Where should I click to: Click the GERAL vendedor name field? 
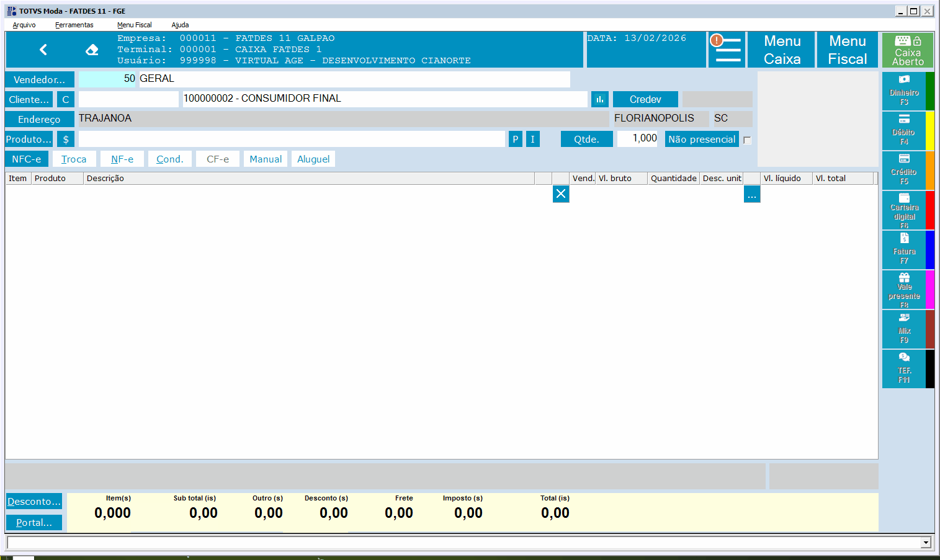pos(354,79)
